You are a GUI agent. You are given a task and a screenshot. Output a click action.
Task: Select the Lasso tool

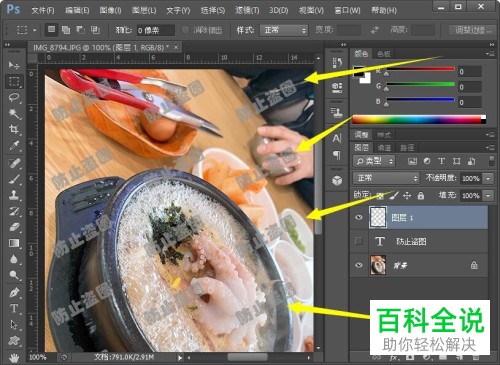pos(14,98)
